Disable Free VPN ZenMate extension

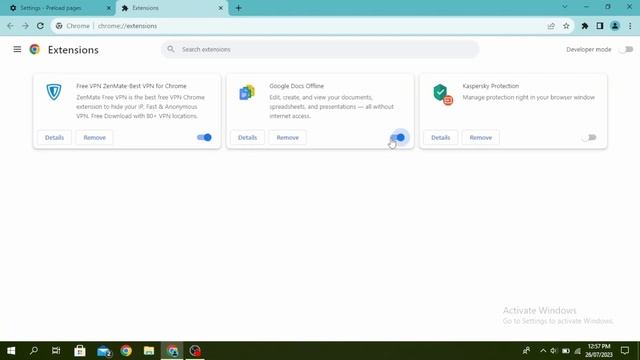click(x=204, y=138)
